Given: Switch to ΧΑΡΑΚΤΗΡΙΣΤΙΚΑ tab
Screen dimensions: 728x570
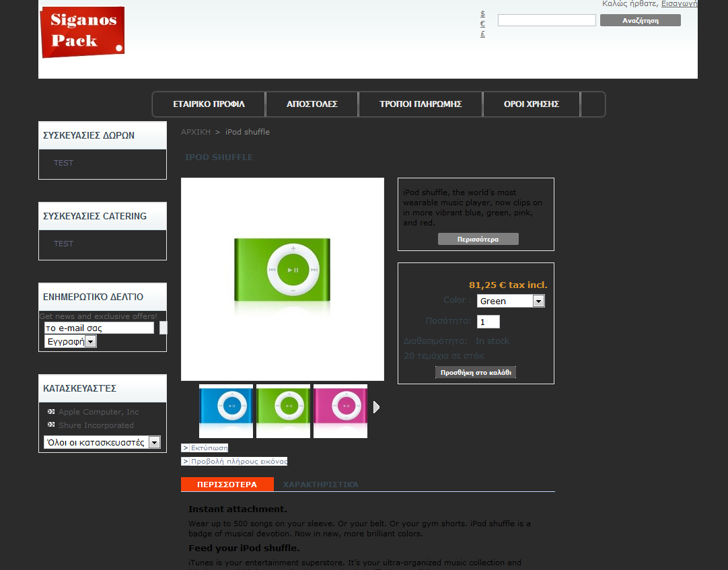Looking at the screenshot, I should click(x=321, y=485).
